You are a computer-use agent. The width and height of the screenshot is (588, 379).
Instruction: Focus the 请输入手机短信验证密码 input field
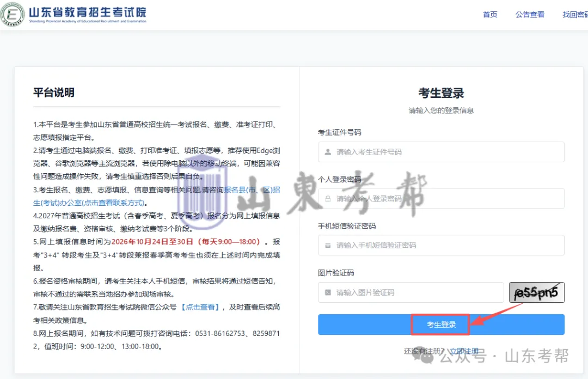[441, 245]
